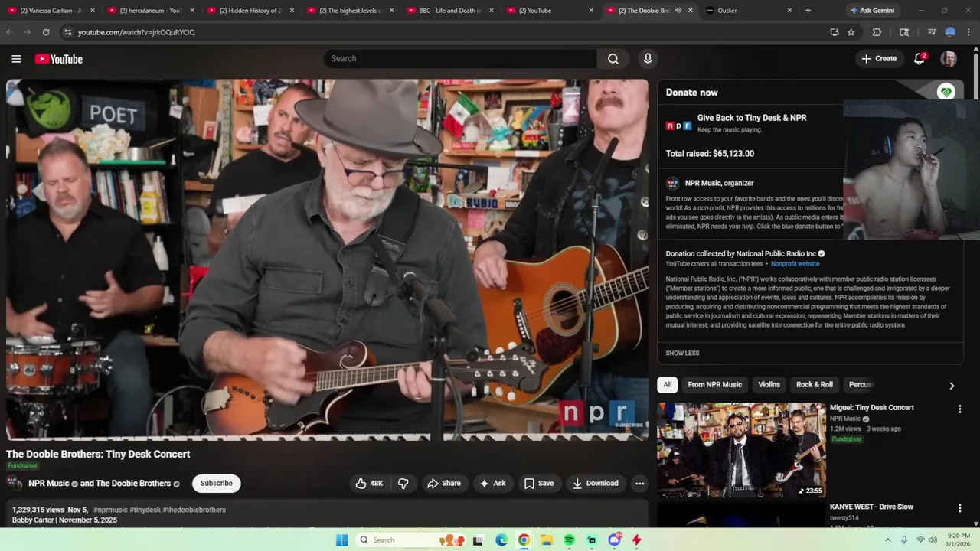This screenshot has width=980, height=551.
Task: Bookmark this page with the star icon
Action: [x=851, y=32]
